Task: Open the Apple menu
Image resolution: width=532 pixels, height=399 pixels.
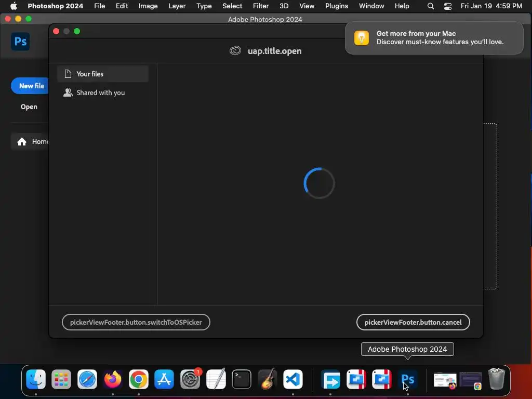Action: click(14, 6)
